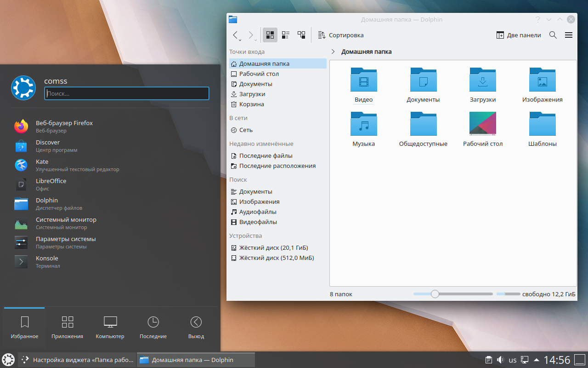Switch Dolphin to details tree view
The image size is (588, 368).
click(301, 35)
